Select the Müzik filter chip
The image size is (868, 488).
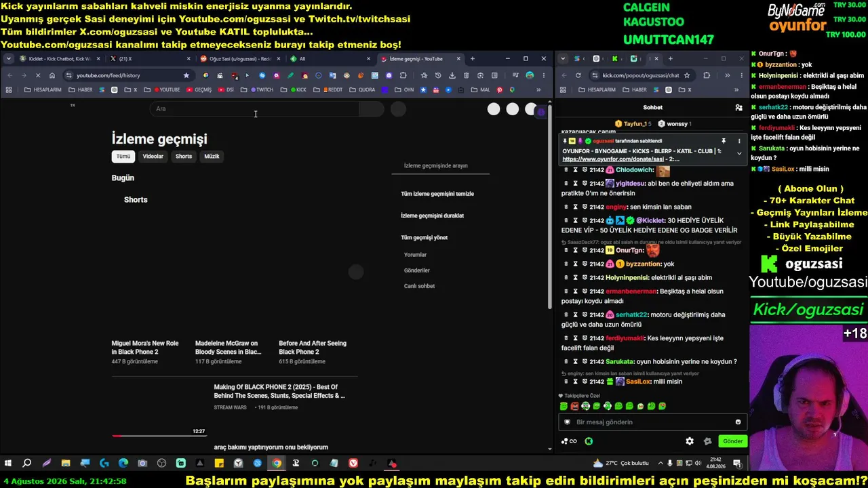tap(212, 157)
